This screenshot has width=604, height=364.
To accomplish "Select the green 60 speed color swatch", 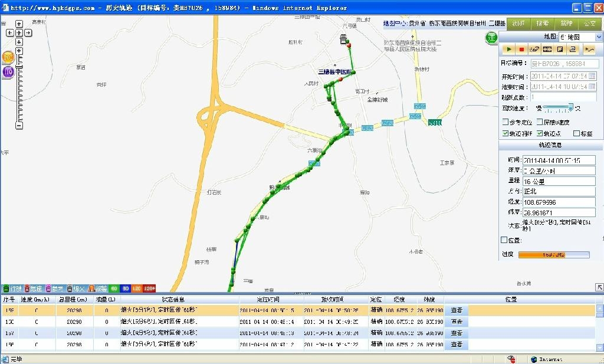I will pyautogui.click(x=114, y=288).
